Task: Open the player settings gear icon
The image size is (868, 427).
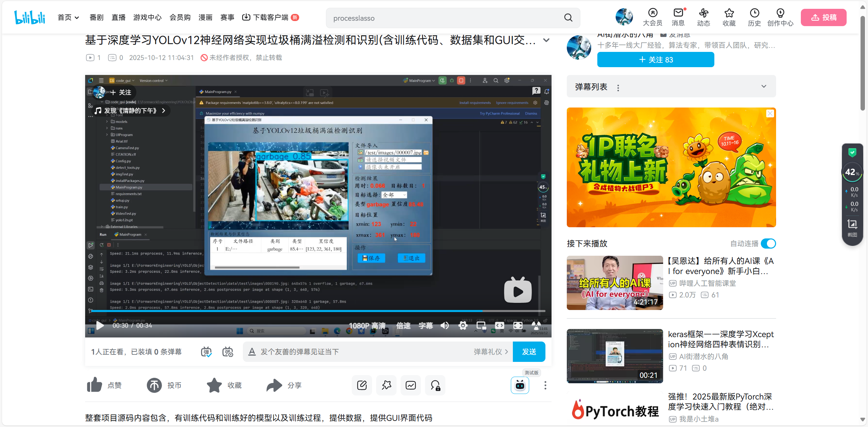Action: [463, 326]
